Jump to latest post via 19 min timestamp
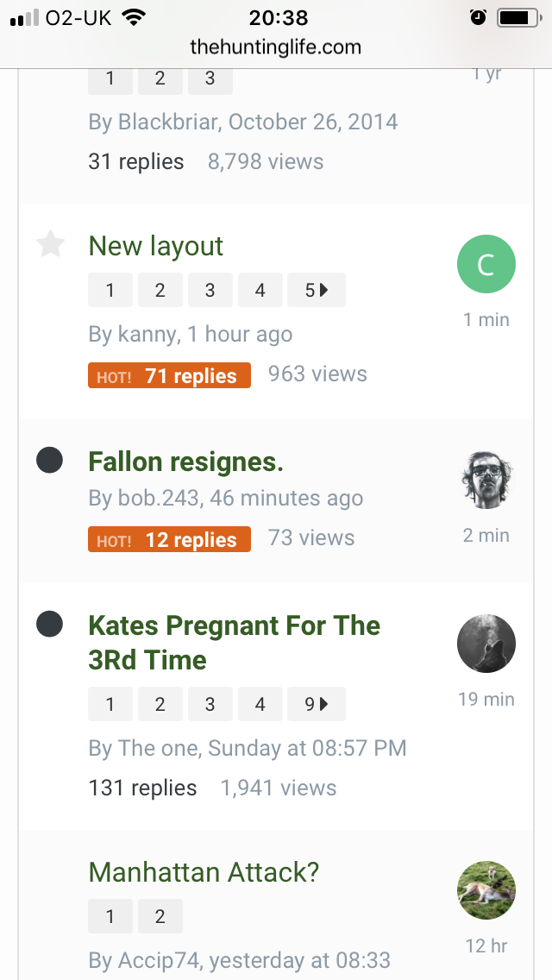Image resolution: width=552 pixels, height=980 pixels. click(486, 698)
